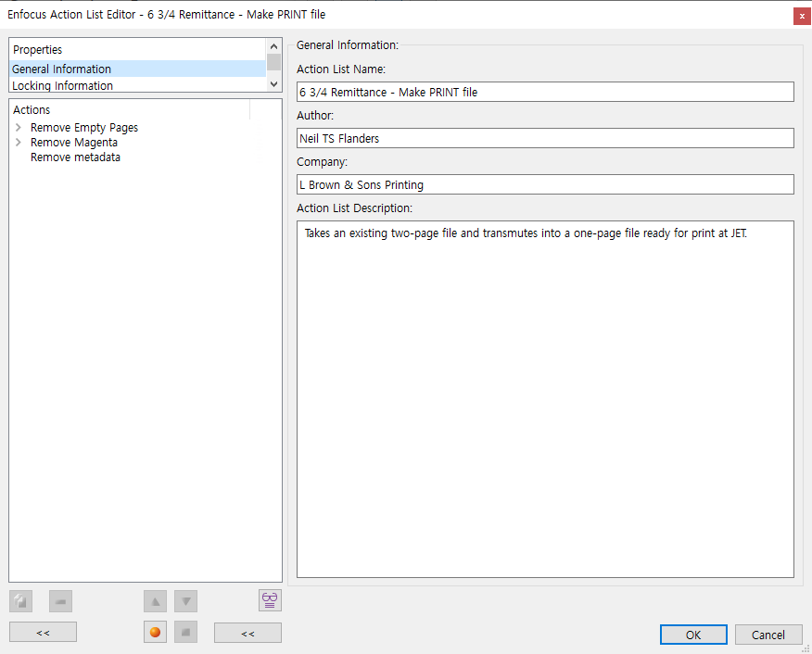Start recording with the orange record button
812x654 pixels.
(155, 633)
